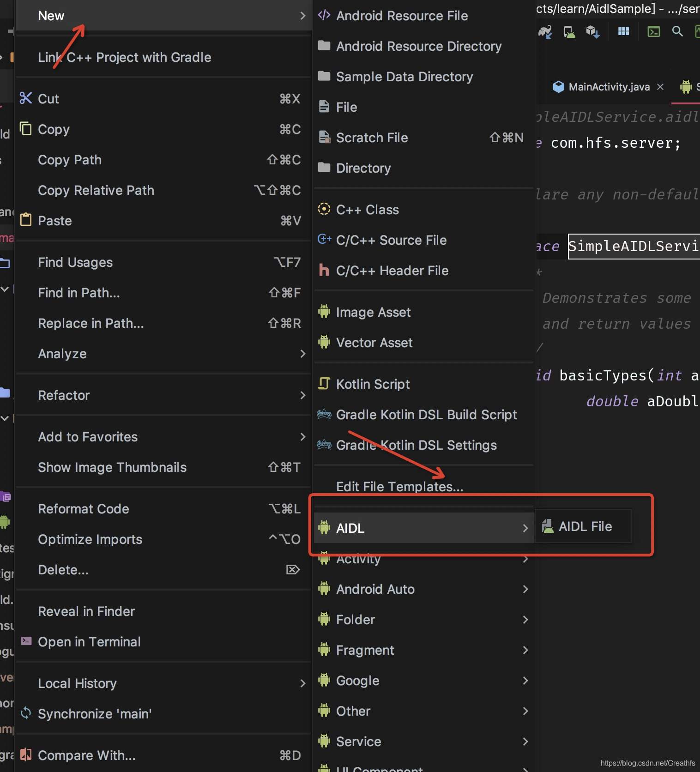Select Replace in Path... entry
700x772 pixels.
click(163, 323)
